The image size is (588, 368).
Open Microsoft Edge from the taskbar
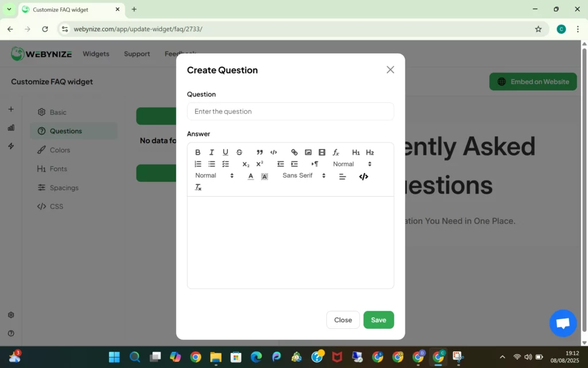[x=256, y=356]
